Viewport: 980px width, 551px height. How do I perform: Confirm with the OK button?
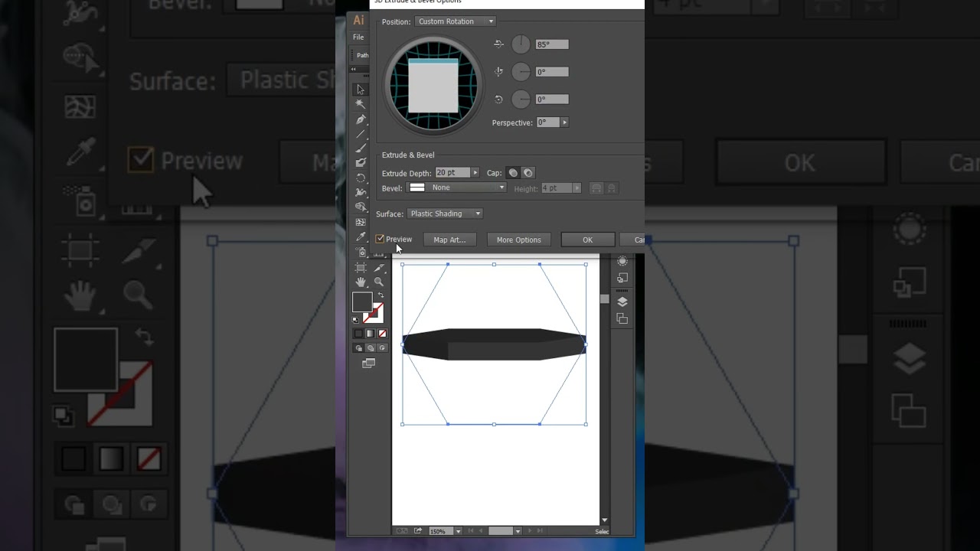pyautogui.click(x=587, y=240)
